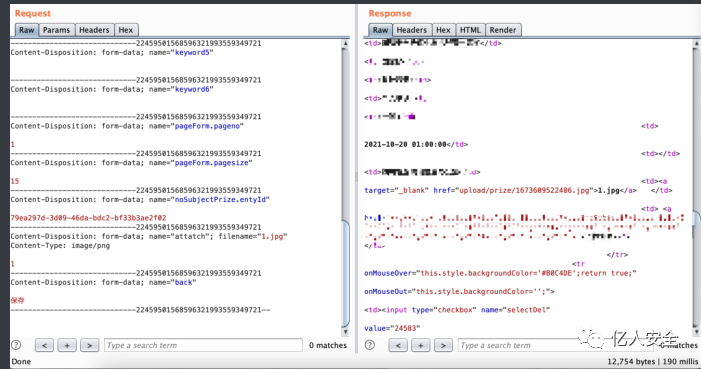The image size is (701, 369).
Task: Click Request search term input field
Action: coord(203,345)
